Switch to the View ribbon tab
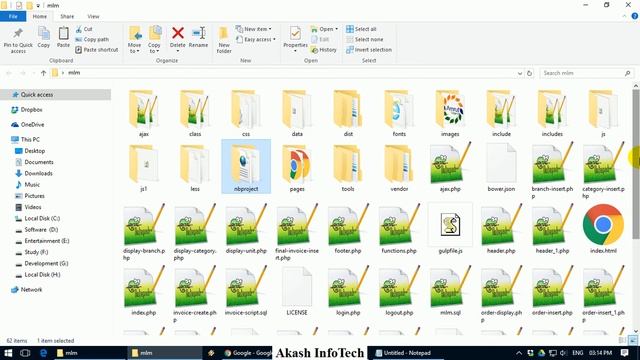Viewport: 640px width, 360px height. (93, 16)
